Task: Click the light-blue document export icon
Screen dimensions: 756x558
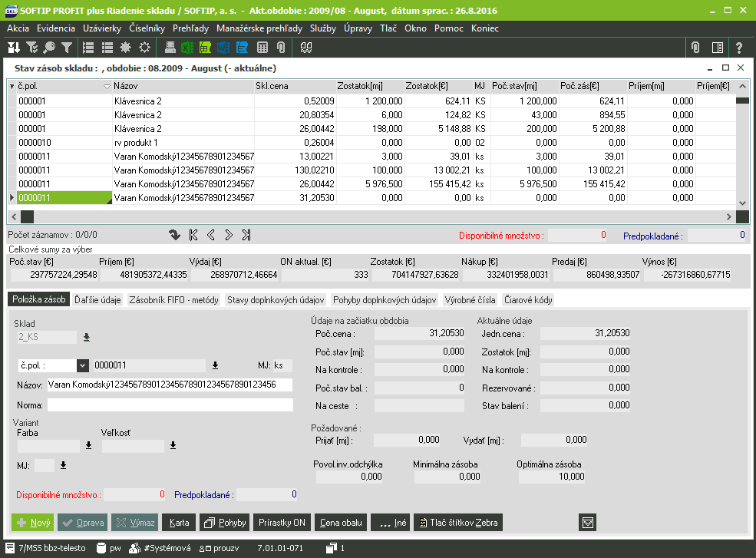Action: coord(242,48)
